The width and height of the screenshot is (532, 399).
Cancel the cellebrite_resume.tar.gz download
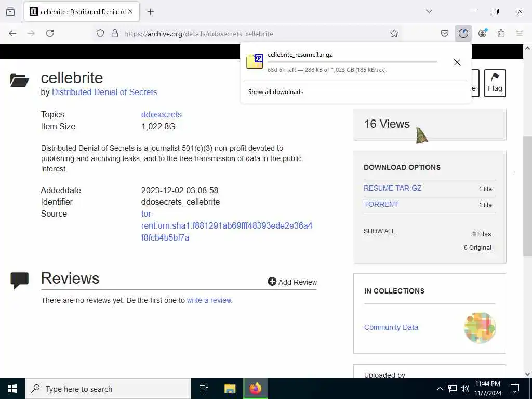tap(457, 62)
